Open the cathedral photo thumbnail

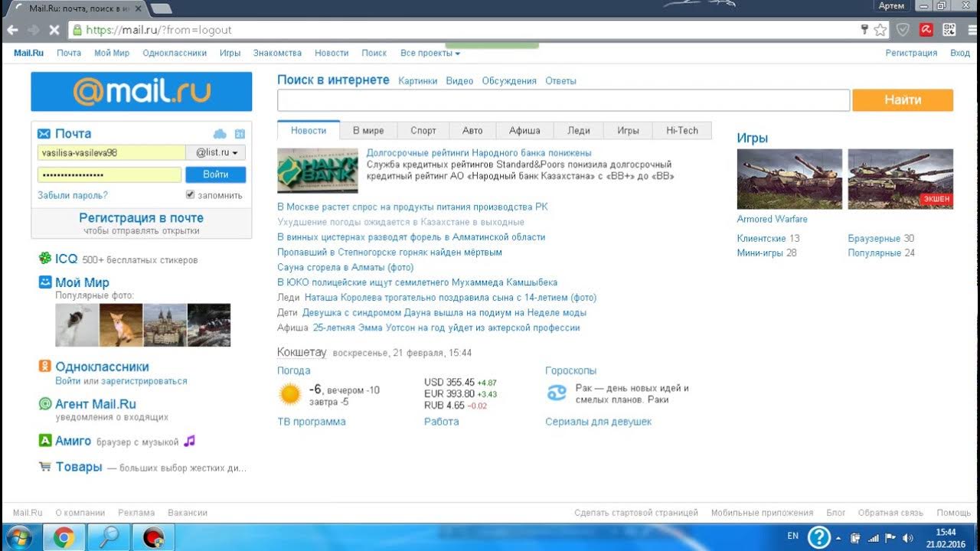[x=165, y=325]
